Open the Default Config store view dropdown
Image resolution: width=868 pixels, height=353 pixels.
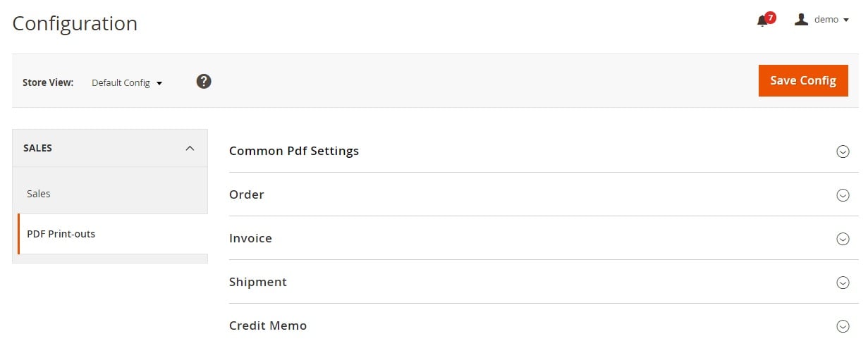127,82
